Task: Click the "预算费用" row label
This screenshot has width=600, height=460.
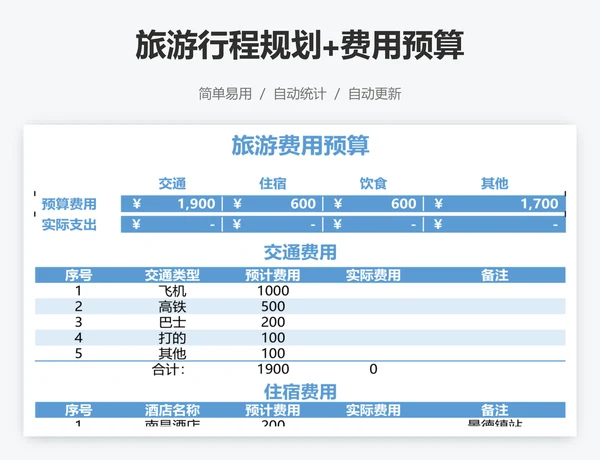Action: pos(69,204)
